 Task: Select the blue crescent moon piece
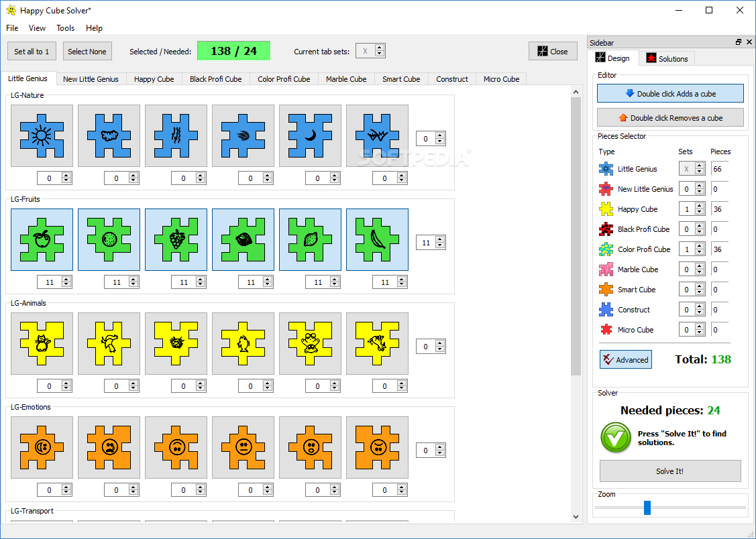pyautogui.click(x=310, y=136)
